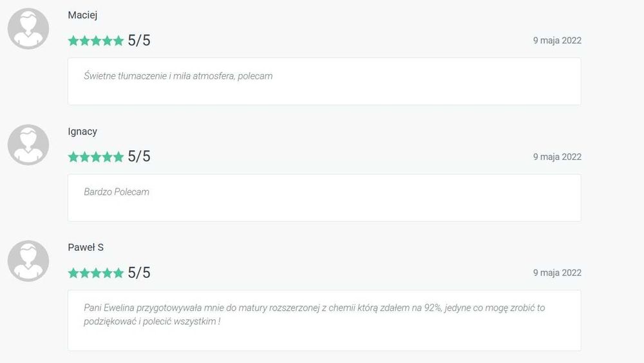This screenshot has width=644, height=363.
Task: Click the 'Bardzo Polecam' review text
Action: tap(117, 192)
